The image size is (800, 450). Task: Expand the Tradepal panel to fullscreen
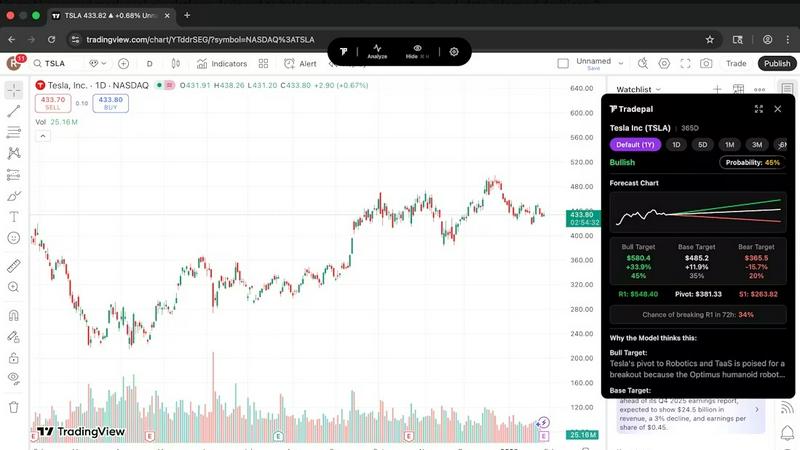coord(758,109)
